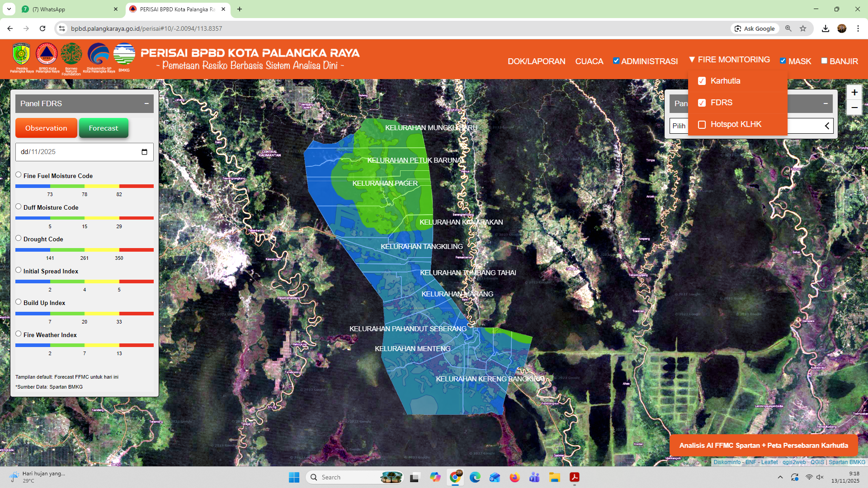Reload the page with refresh icon
Image resolution: width=868 pixels, height=488 pixels.
(42, 28)
